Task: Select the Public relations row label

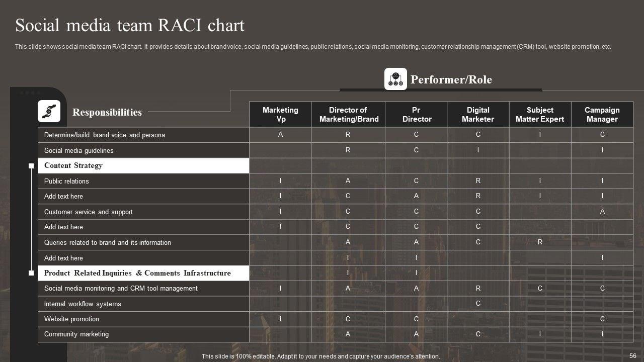Action: click(66, 181)
